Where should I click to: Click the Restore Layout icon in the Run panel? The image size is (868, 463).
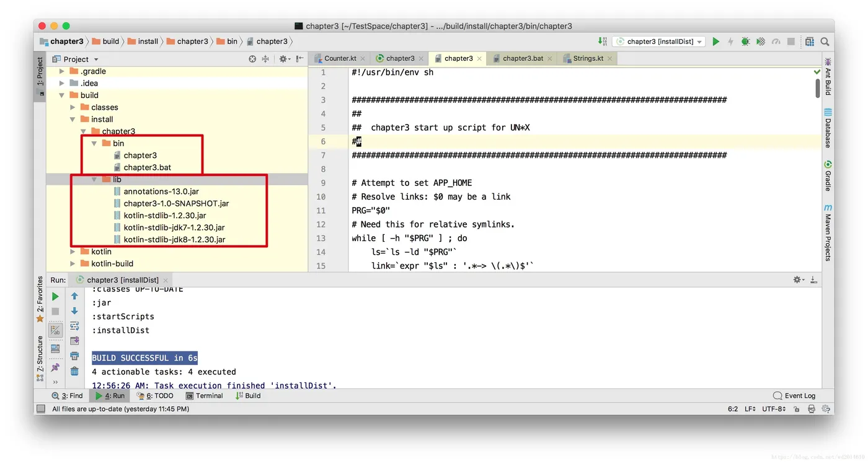55,349
